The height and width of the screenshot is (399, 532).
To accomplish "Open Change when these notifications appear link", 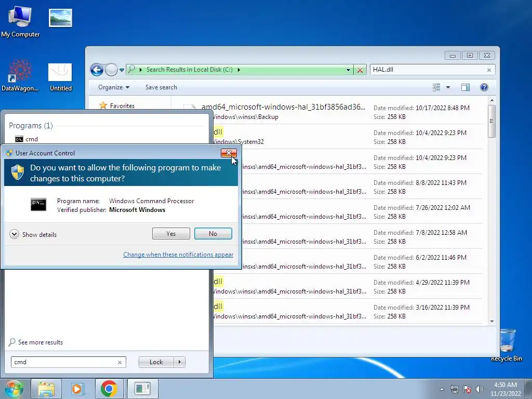I will [178, 255].
